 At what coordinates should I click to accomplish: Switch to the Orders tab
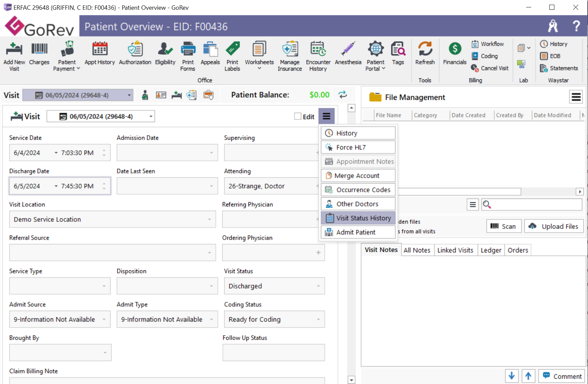518,250
